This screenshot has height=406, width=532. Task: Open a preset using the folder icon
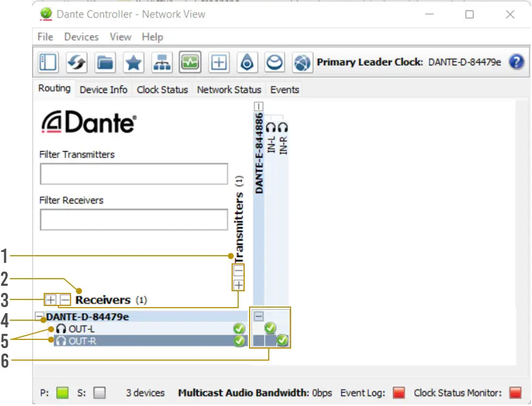[x=105, y=62]
